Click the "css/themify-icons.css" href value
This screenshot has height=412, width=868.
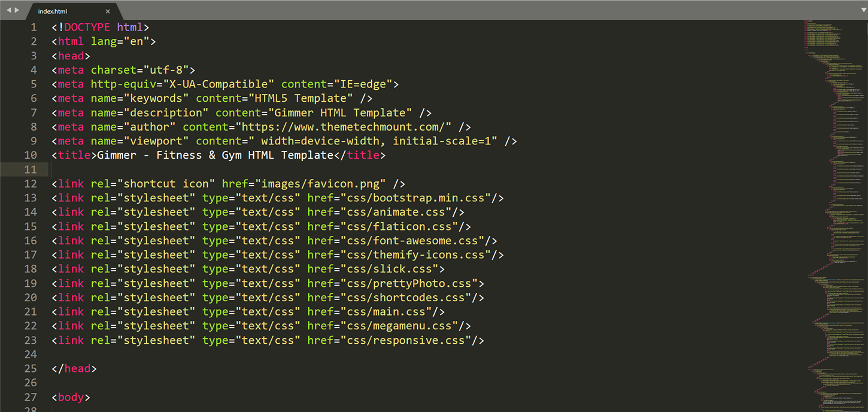[416, 255]
